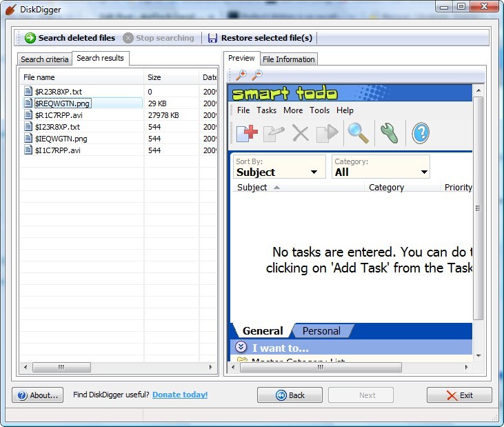504x427 pixels.
Task: Click More menu in the preview image
Action: point(293,110)
